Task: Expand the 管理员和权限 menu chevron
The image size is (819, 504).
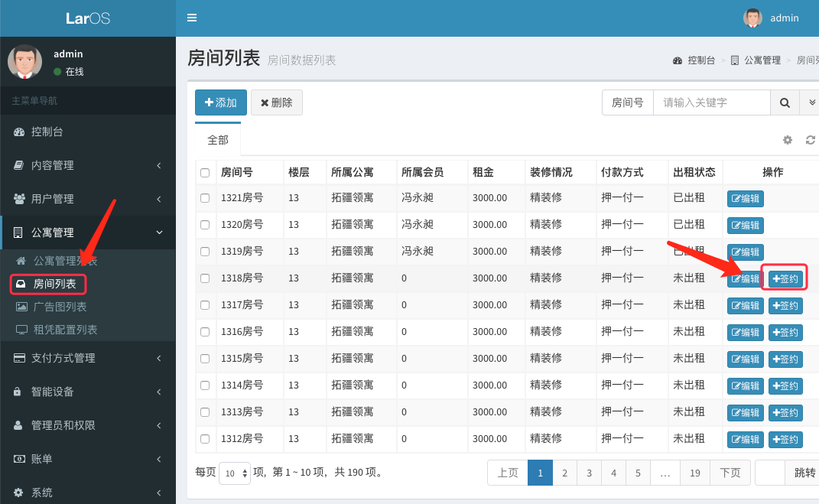Action: pos(159,425)
